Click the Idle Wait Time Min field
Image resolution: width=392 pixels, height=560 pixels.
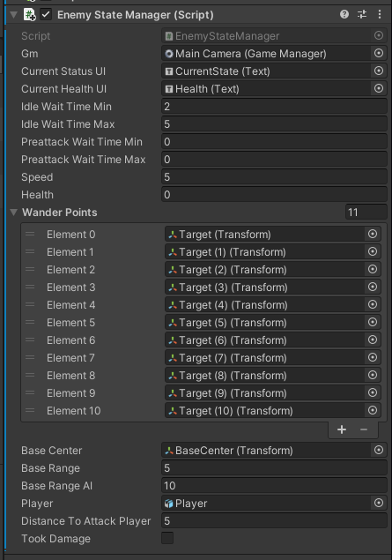[x=274, y=107]
